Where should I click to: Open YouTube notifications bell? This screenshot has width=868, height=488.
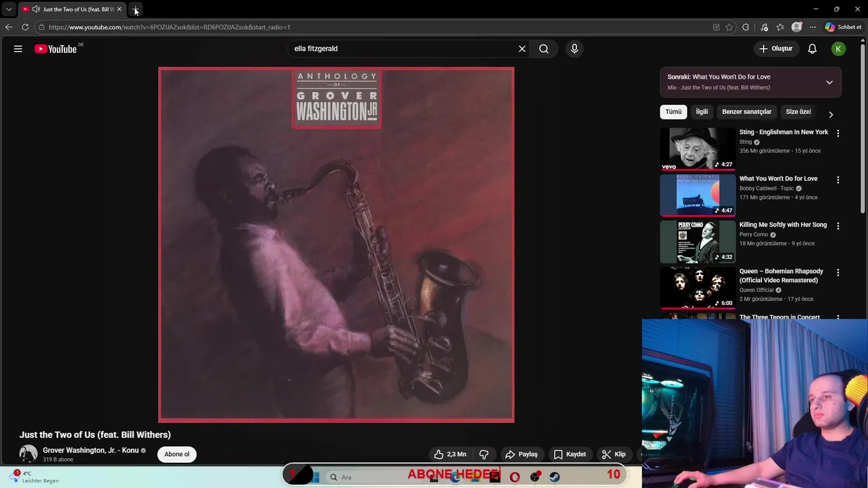pos(812,49)
